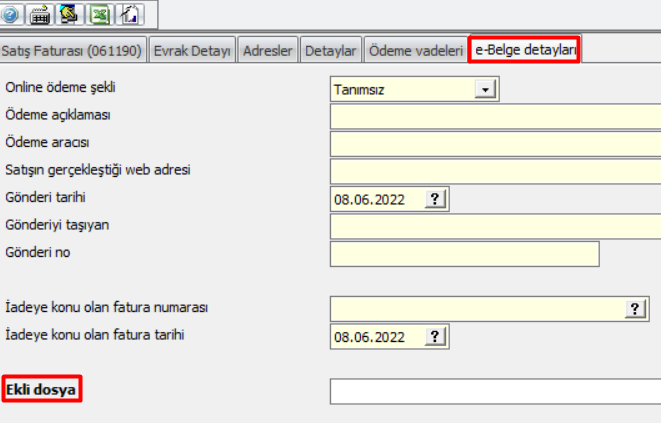Switch to Ödeme vadeleri tab

[415, 50]
